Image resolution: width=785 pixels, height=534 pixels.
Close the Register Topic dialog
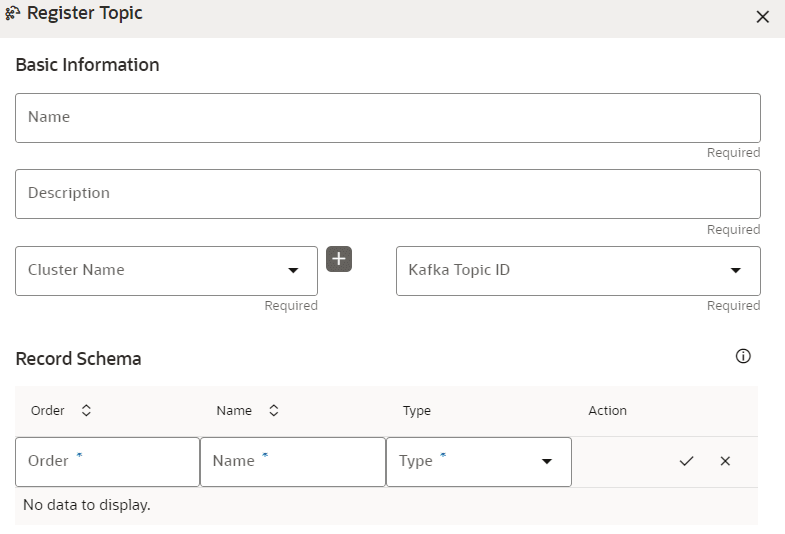click(x=762, y=17)
